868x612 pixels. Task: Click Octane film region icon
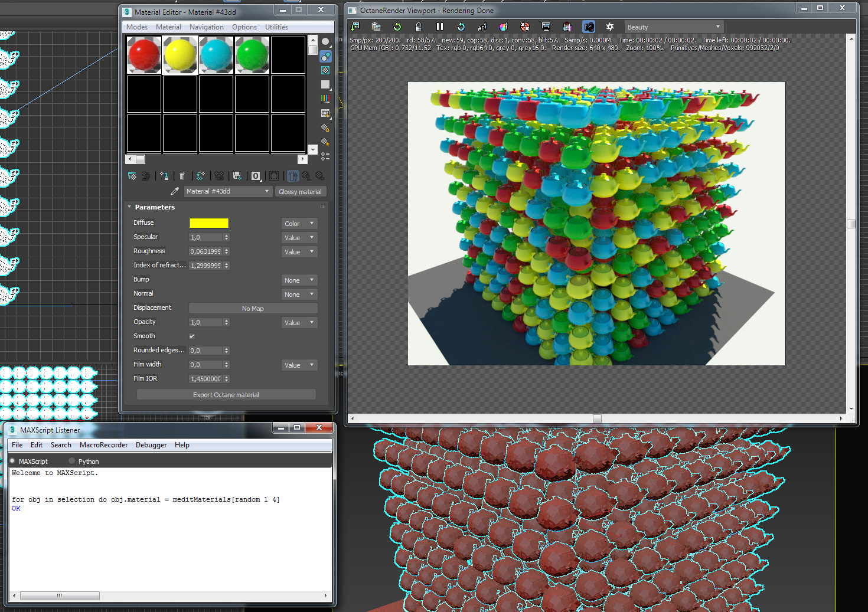567,27
